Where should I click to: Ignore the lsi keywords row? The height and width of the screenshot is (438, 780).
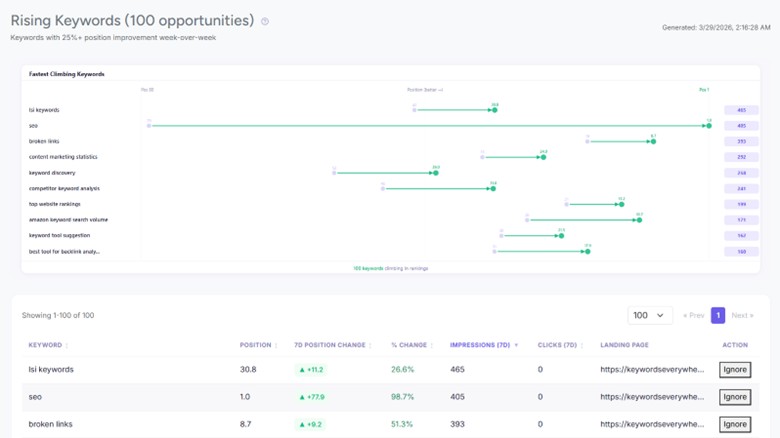735,369
